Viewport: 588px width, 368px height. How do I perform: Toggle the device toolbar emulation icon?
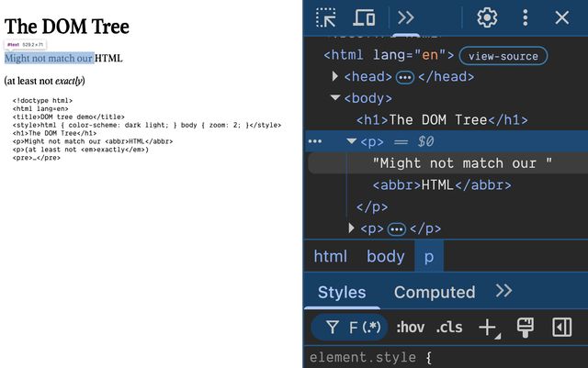click(364, 17)
